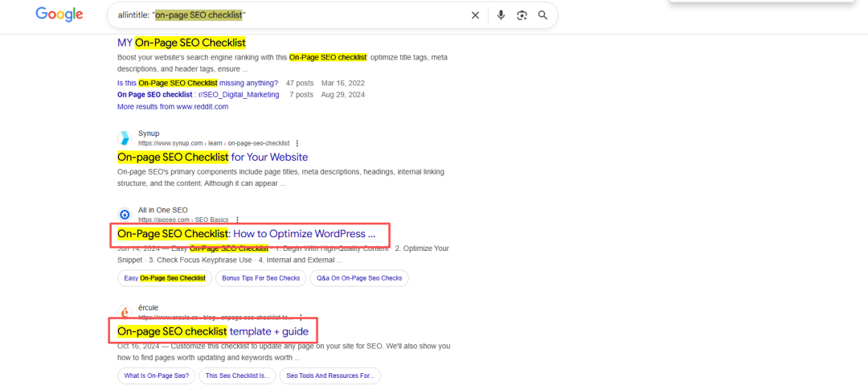Click the "This Seo Checklist Is..." chip
This screenshot has height=390, width=868.
coord(237,376)
